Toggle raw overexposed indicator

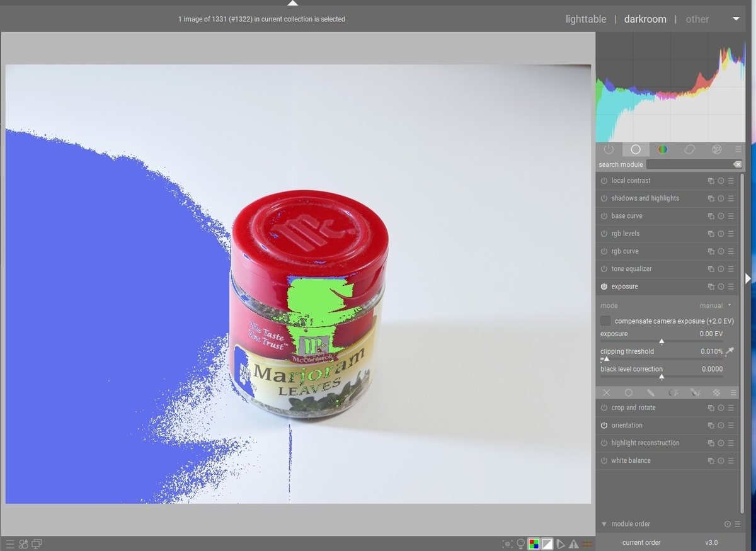(534, 544)
